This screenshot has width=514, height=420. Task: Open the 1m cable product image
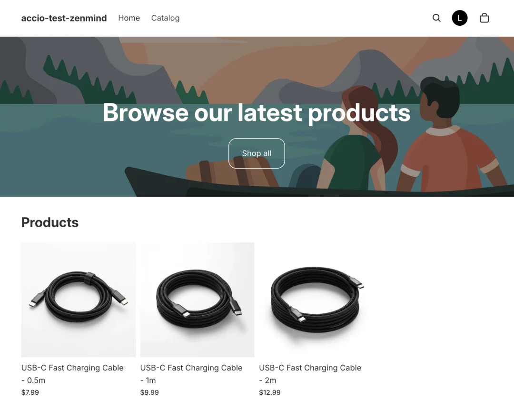(x=198, y=300)
